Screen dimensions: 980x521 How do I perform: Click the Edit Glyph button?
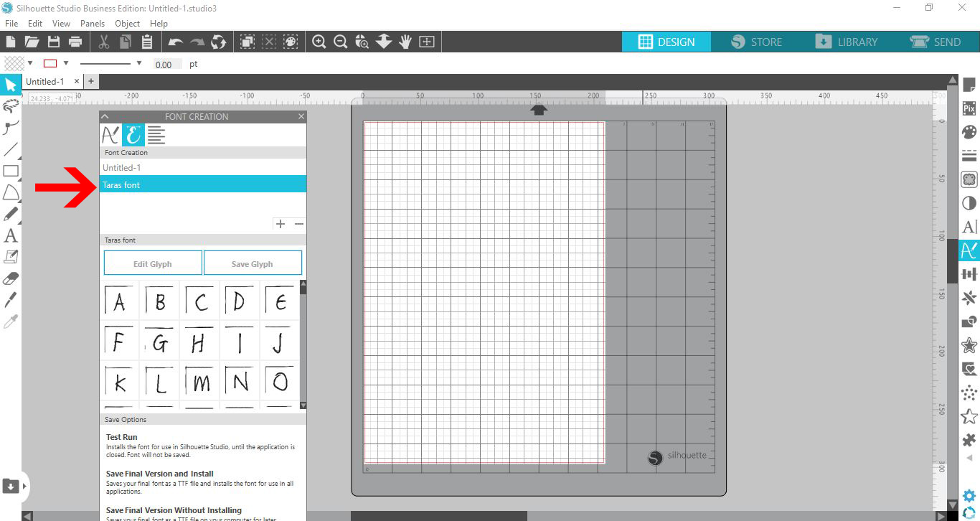(153, 263)
